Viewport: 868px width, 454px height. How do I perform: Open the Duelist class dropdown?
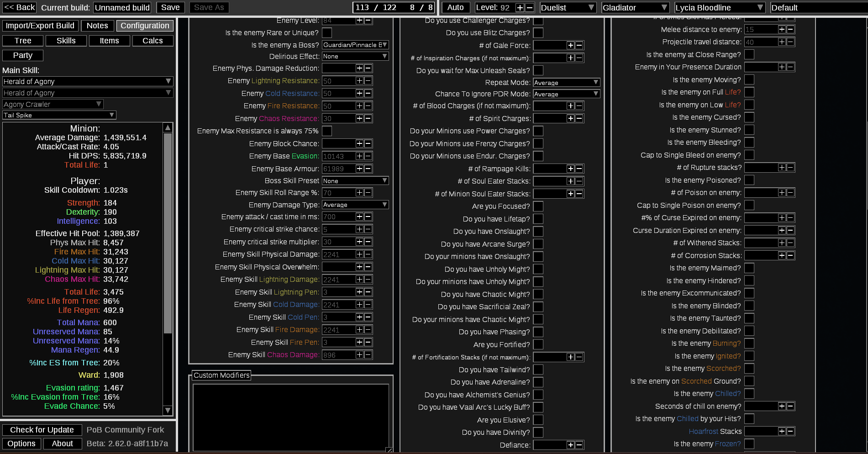(x=568, y=8)
